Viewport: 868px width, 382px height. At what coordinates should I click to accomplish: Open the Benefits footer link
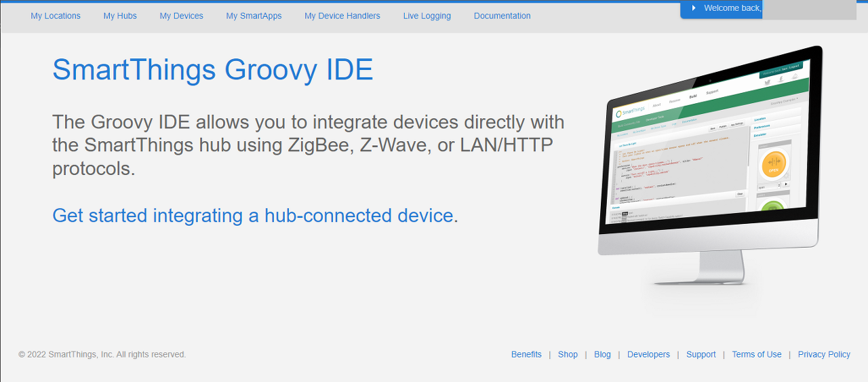click(526, 354)
